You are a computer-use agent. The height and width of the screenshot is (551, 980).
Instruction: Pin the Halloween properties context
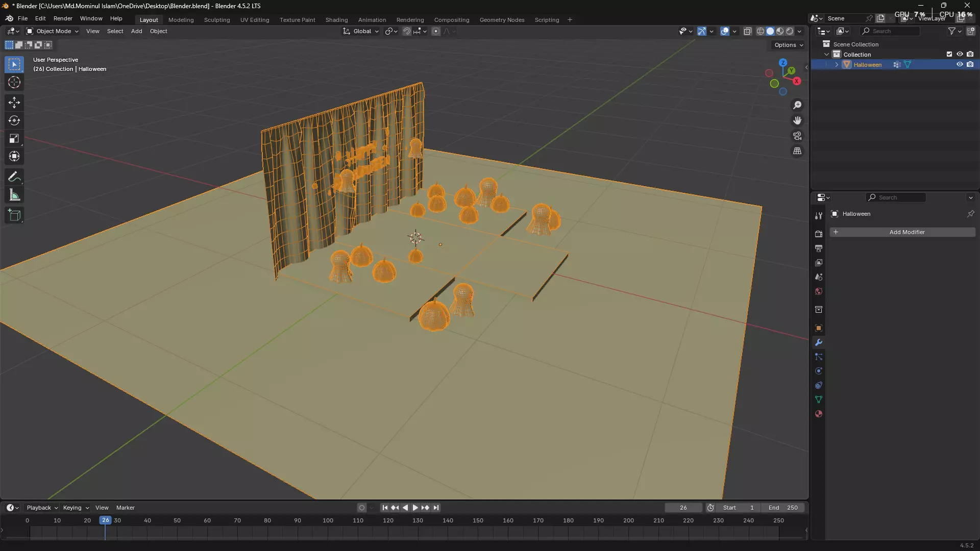[970, 214]
